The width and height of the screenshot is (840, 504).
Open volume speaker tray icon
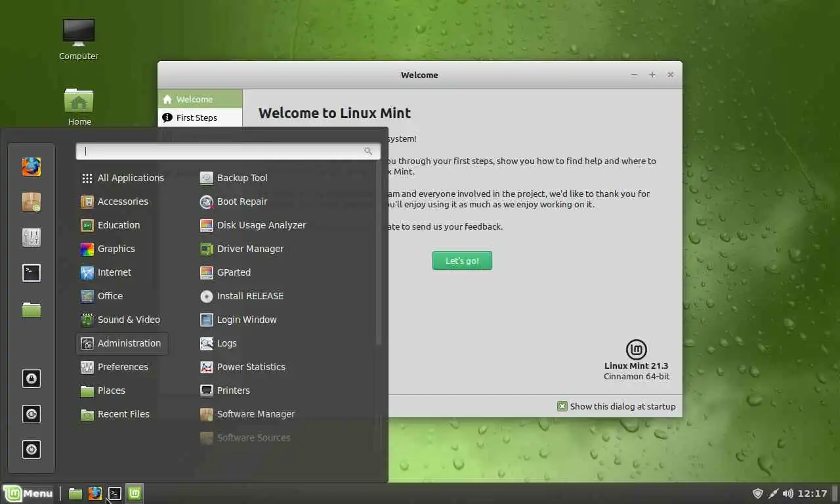(788, 493)
